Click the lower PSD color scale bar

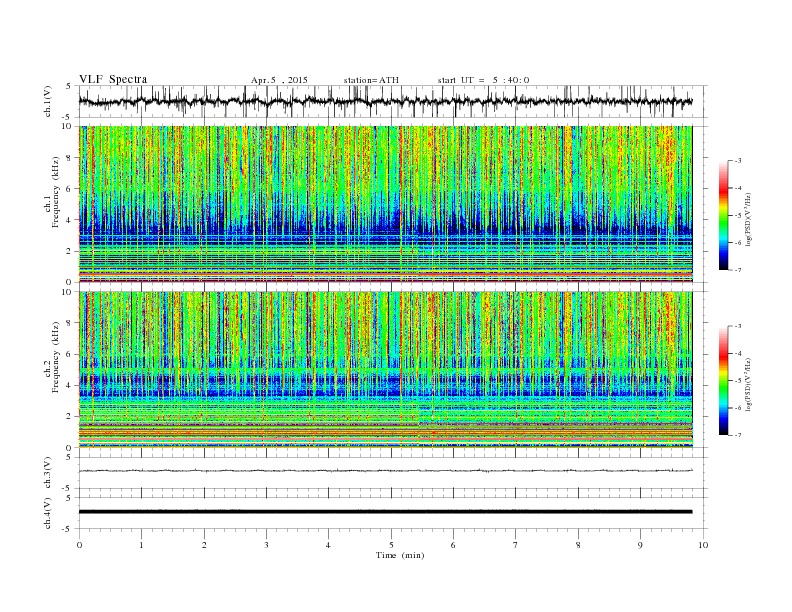point(723,380)
